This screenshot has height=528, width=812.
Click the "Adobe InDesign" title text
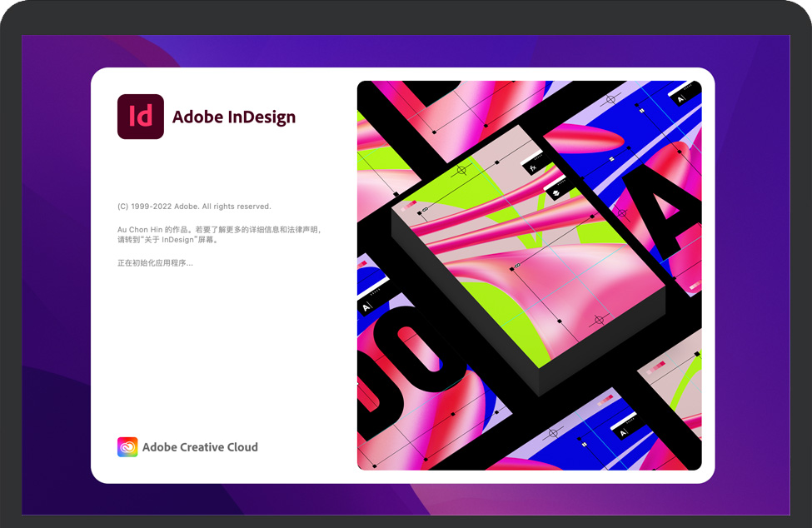pyautogui.click(x=234, y=117)
